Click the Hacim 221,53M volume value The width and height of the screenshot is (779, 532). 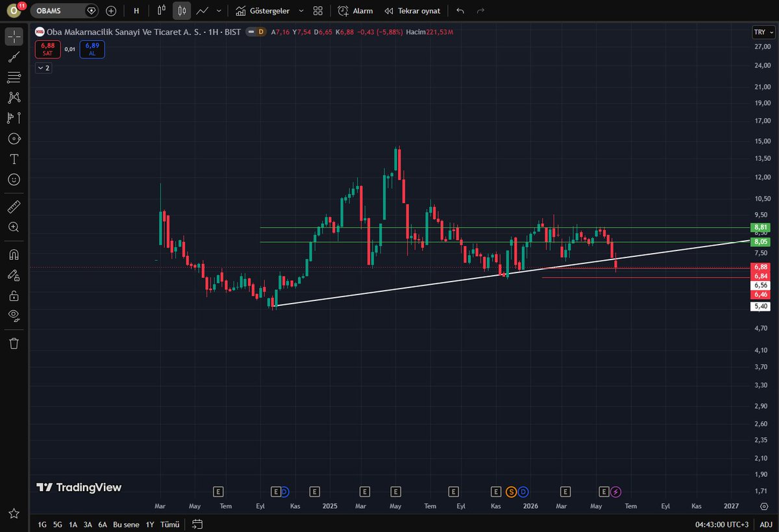(x=429, y=31)
